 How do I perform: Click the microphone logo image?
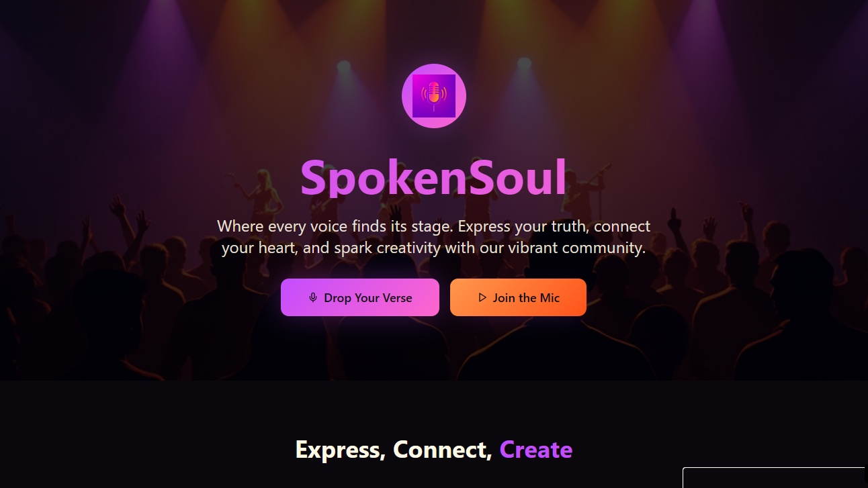click(x=434, y=96)
